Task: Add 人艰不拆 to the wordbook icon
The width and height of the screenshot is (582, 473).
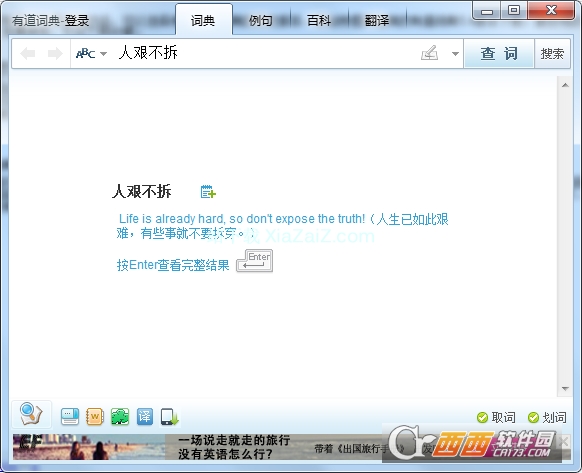Action: [x=208, y=192]
